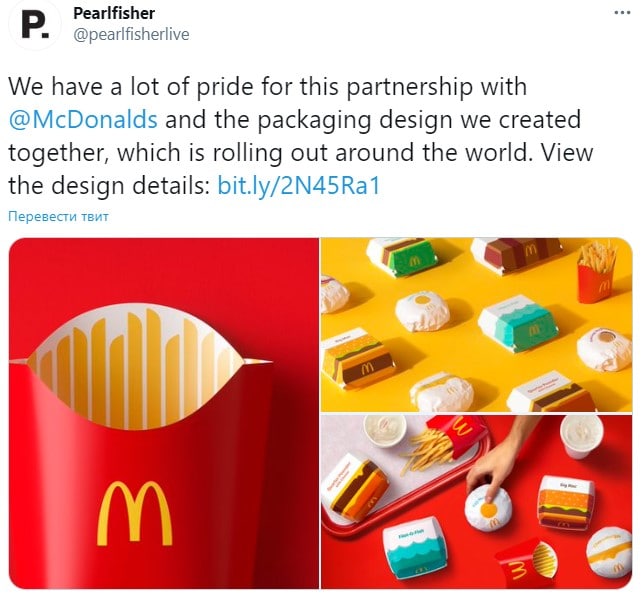Open the red tray packaging photo
The image size is (643, 597).
(477, 502)
